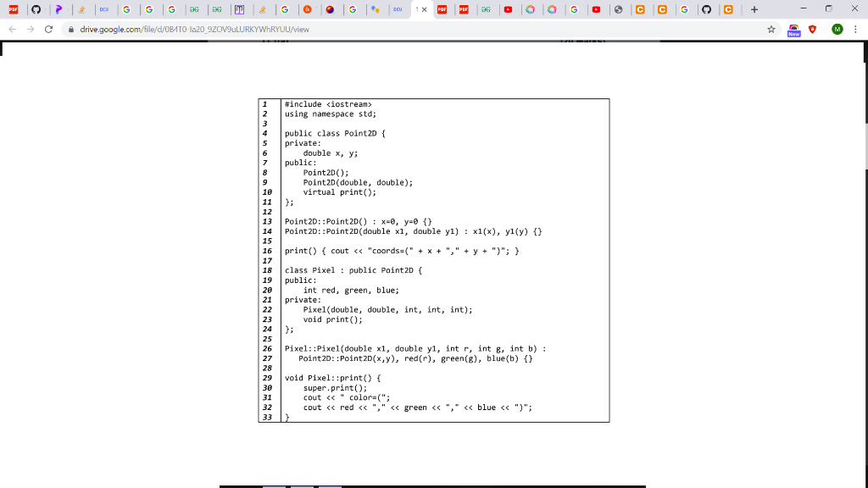Switch to the GitHub pinned tab
The height and width of the screenshot is (488, 868).
tap(36, 8)
